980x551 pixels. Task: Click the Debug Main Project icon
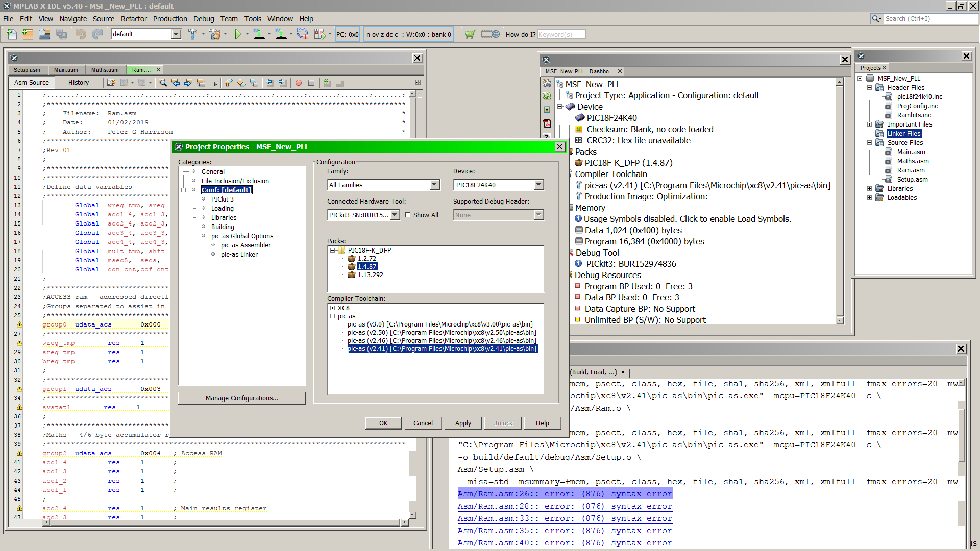pos(320,34)
